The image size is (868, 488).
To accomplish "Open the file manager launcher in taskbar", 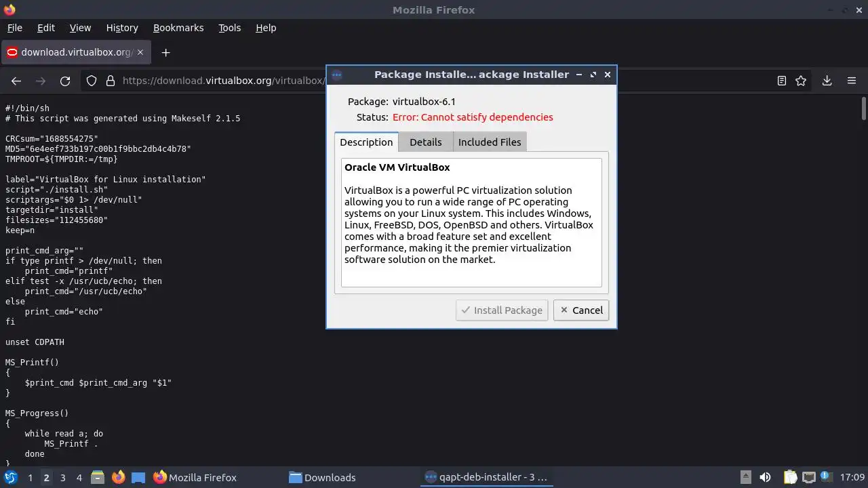I will 98,477.
